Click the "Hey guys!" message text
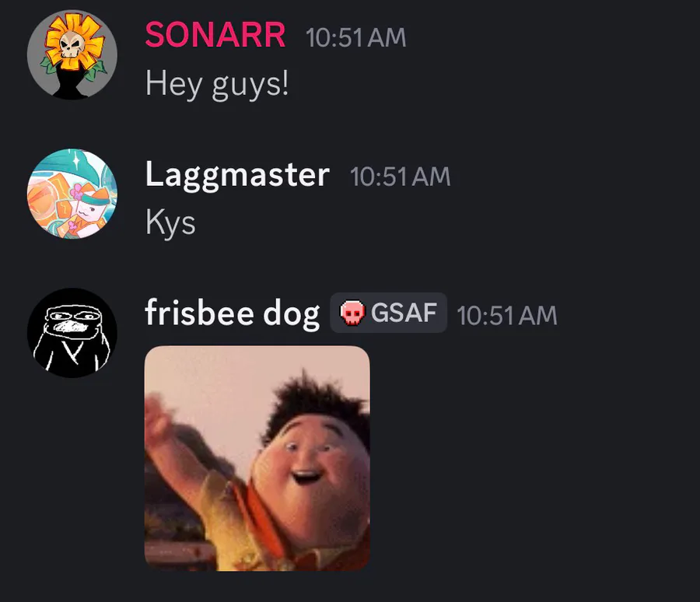 point(217,85)
